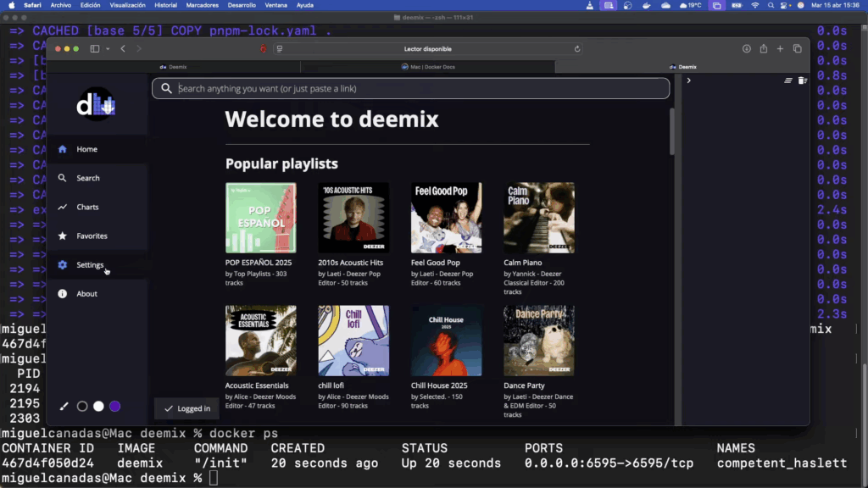Open the Apple menu
Screen dimensions: 868x488
12,5
